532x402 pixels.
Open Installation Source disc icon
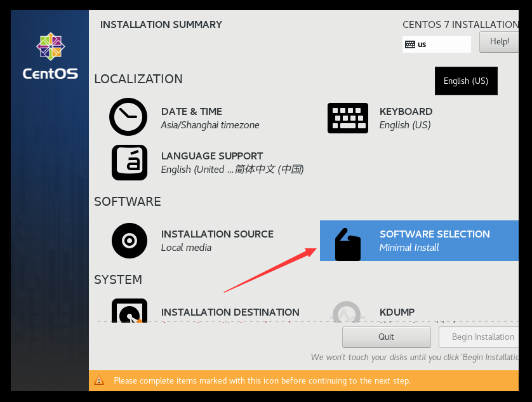(x=130, y=241)
